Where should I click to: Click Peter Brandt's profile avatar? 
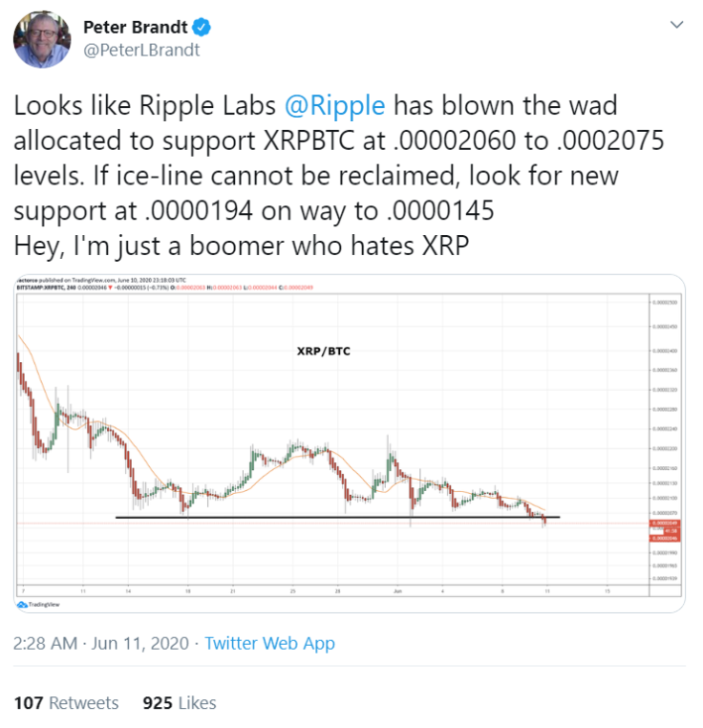(42, 40)
